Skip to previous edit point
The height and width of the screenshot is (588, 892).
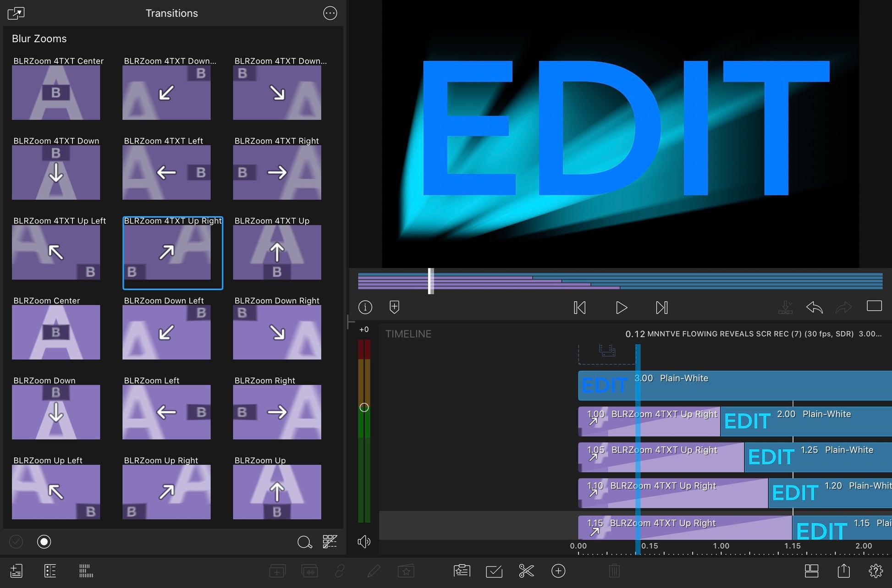pyautogui.click(x=579, y=308)
